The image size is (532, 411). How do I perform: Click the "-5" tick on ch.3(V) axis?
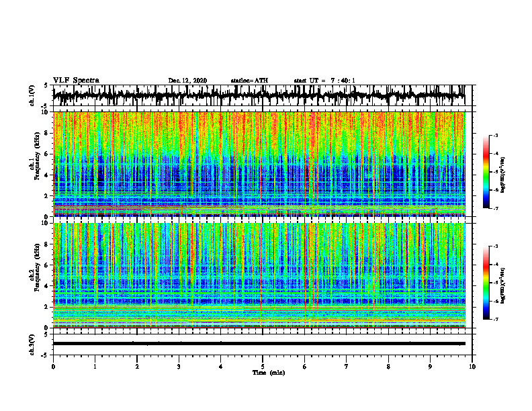pyautogui.click(x=46, y=355)
